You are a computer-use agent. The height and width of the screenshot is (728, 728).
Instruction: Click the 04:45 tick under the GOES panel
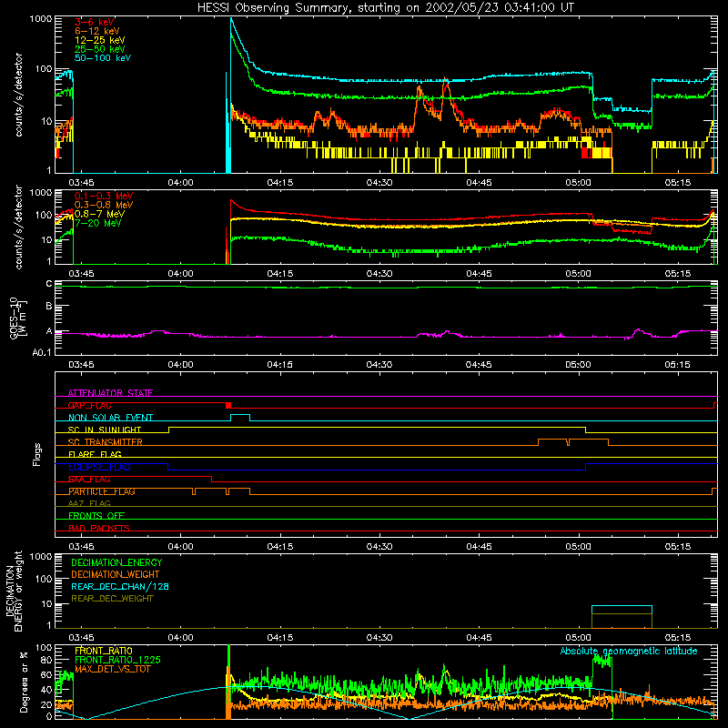[x=479, y=365]
